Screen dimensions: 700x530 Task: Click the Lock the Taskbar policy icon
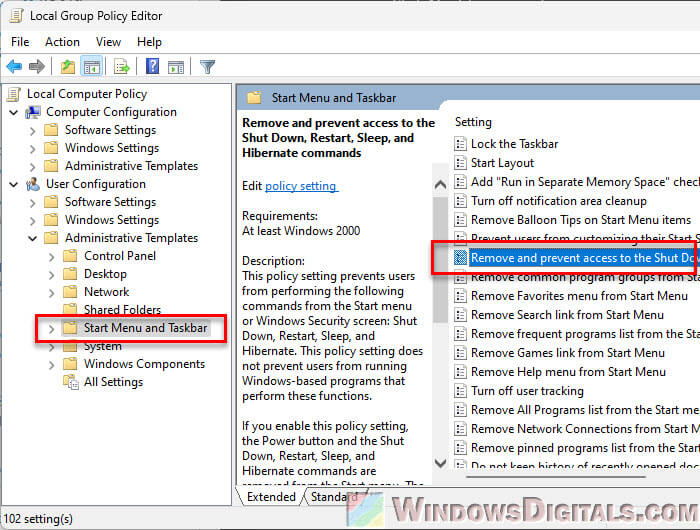click(x=460, y=144)
